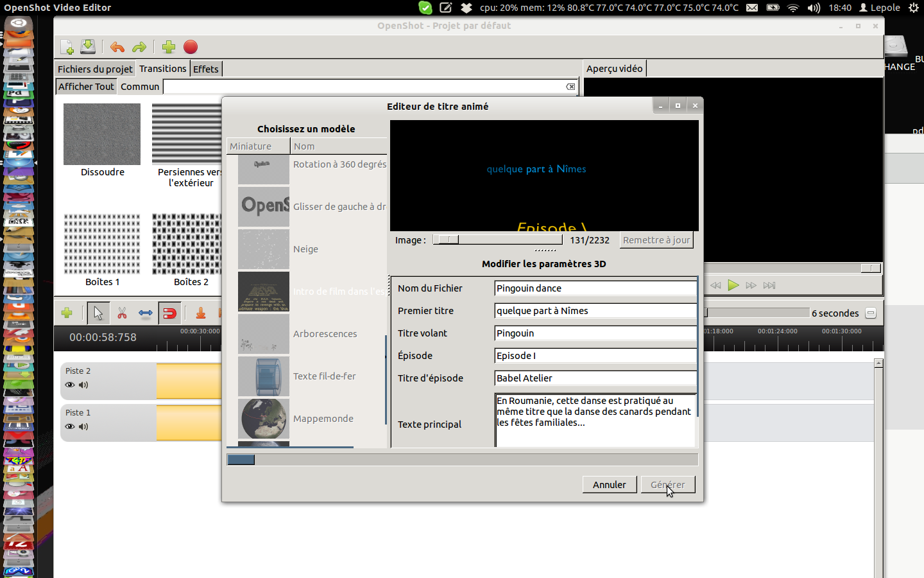Click the save project disk icon

click(x=88, y=47)
